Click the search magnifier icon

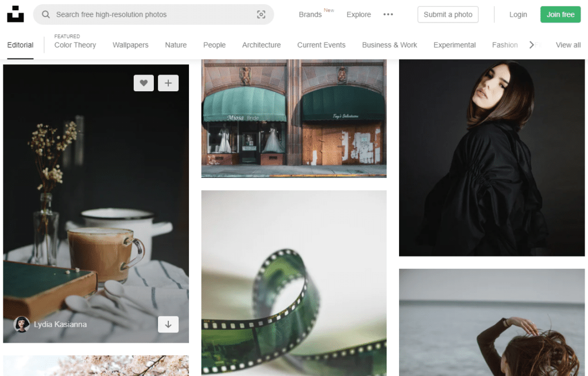(x=45, y=14)
